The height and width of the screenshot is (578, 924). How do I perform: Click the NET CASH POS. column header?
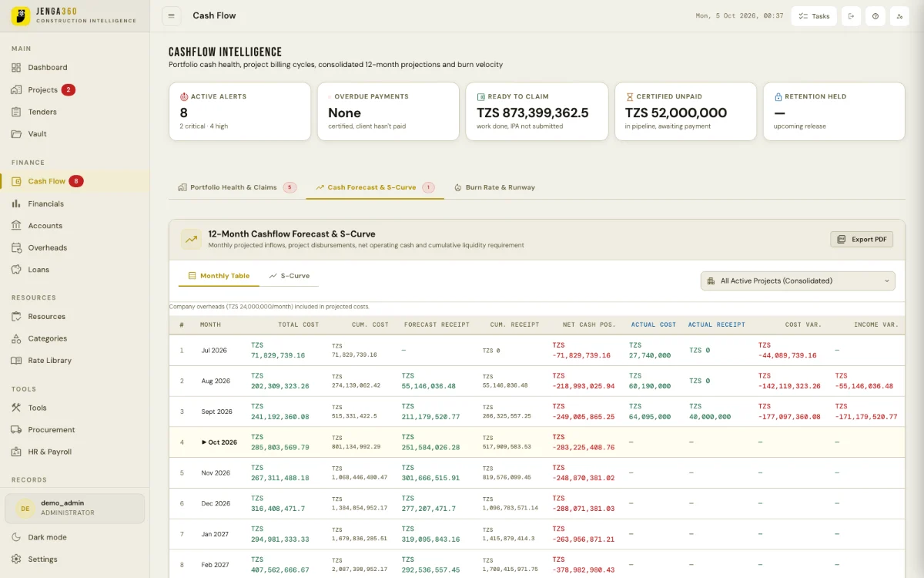pyautogui.click(x=589, y=325)
